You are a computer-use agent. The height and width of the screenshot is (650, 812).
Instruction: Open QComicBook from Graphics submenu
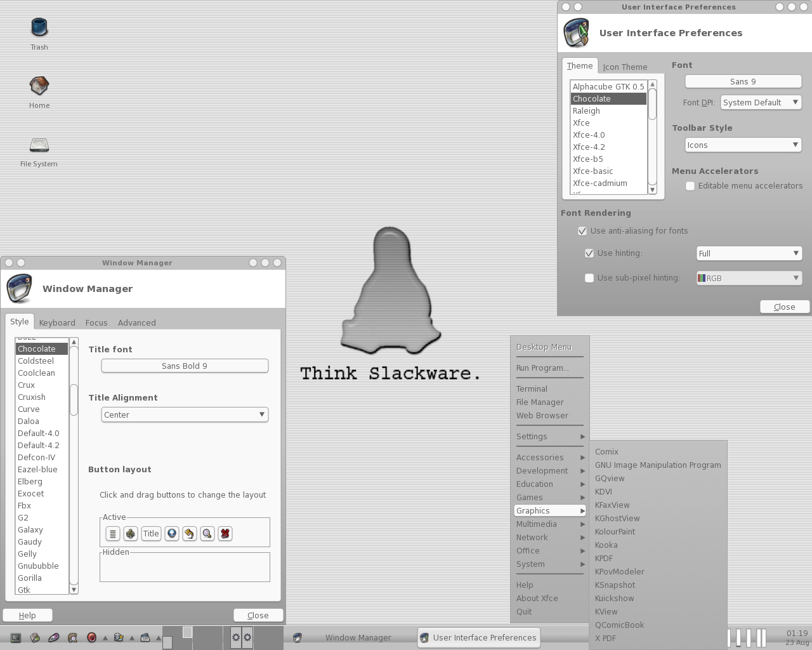tap(658, 625)
